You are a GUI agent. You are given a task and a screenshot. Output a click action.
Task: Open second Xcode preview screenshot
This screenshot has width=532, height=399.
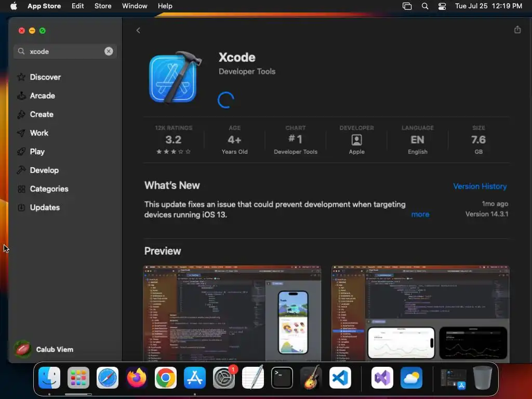coord(420,313)
